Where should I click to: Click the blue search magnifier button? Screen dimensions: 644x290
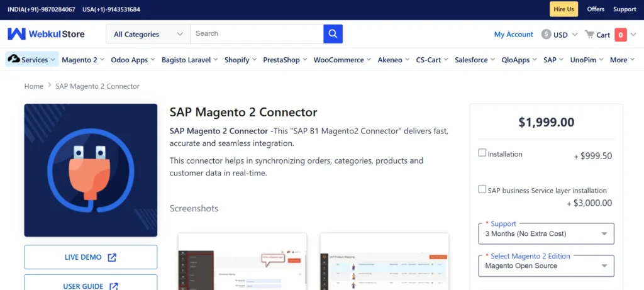pos(333,34)
